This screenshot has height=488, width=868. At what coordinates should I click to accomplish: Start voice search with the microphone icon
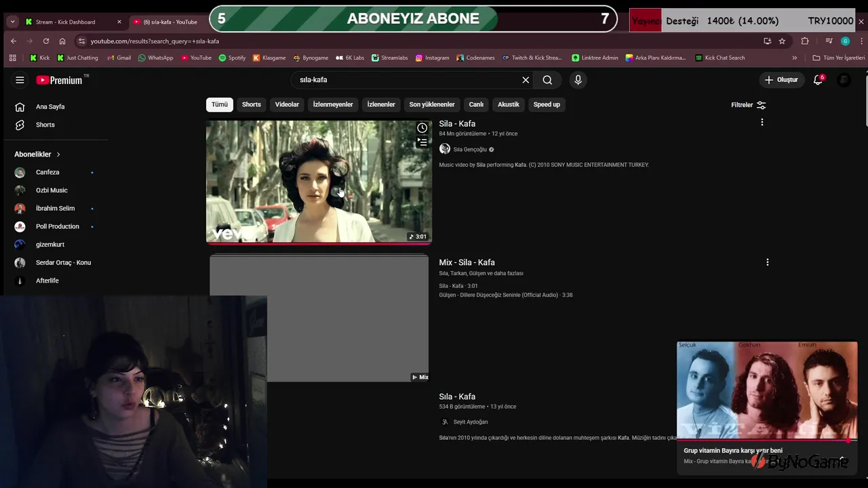pos(578,80)
